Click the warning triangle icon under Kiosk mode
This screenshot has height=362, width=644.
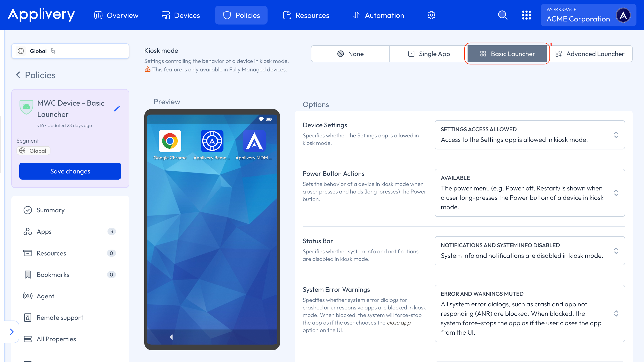(x=148, y=69)
